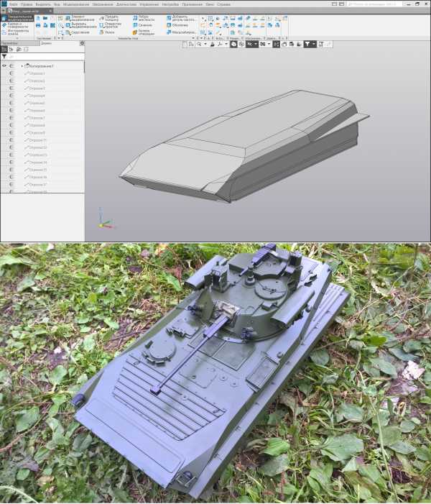This screenshot has height=504, width=431.
Task: Click the Оболочка command
Action: 177,25
